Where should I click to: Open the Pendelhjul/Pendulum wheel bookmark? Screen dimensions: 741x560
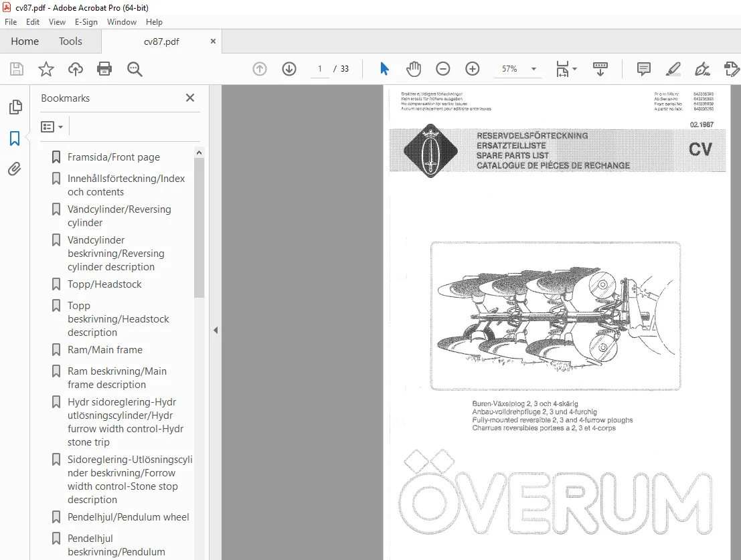(128, 517)
